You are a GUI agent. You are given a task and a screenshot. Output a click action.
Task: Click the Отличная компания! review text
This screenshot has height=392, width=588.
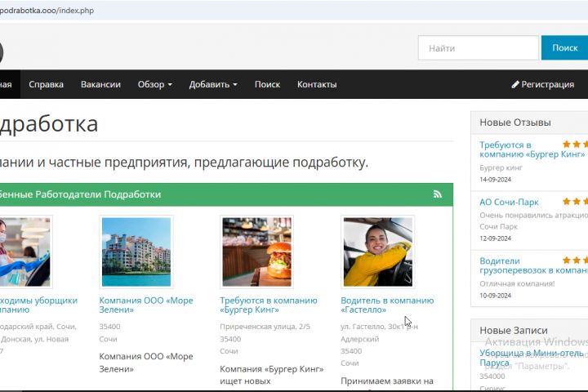(517, 283)
